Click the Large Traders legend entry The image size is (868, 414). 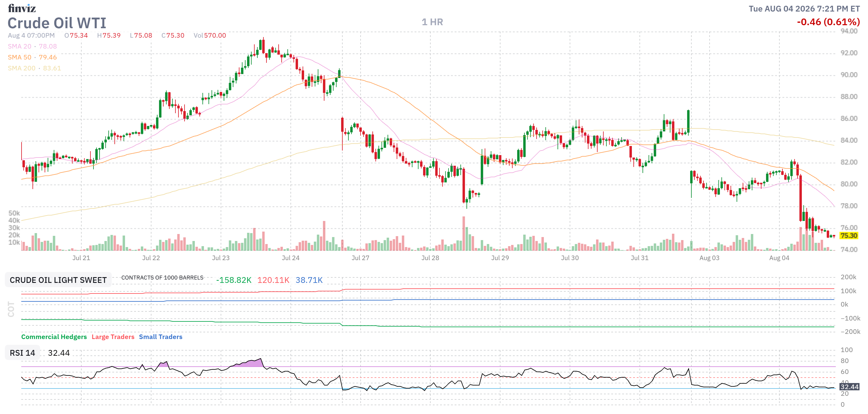pos(113,337)
